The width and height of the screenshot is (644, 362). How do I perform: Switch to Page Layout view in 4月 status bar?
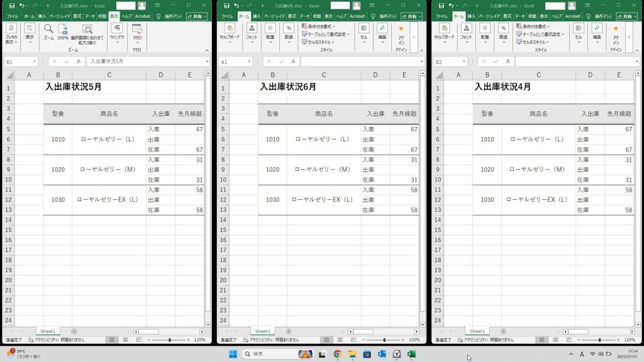pyautogui.click(x=555, y=340)
